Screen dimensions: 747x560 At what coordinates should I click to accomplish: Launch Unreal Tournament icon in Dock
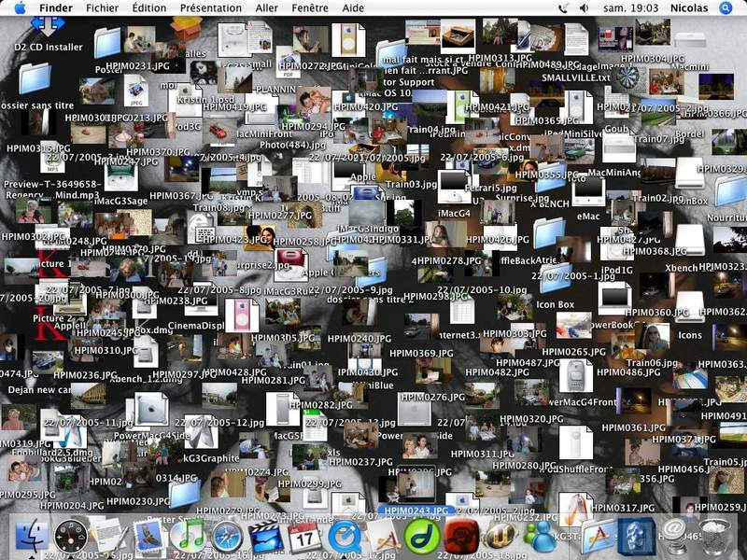pyautogui.click(x=500, y=537)
